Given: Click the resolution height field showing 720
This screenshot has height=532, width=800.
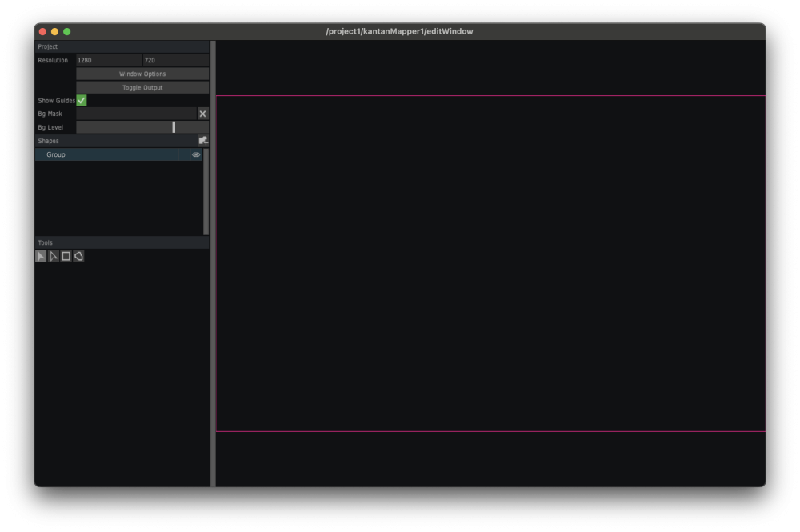Looking at the screenshot, I should (x=175, y=60).
